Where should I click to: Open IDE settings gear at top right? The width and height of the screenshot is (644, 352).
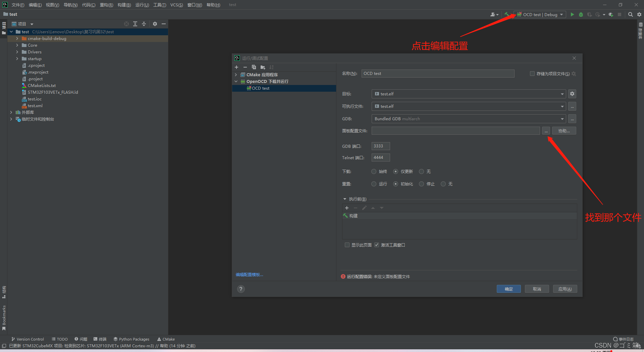[x=639, y=14]
